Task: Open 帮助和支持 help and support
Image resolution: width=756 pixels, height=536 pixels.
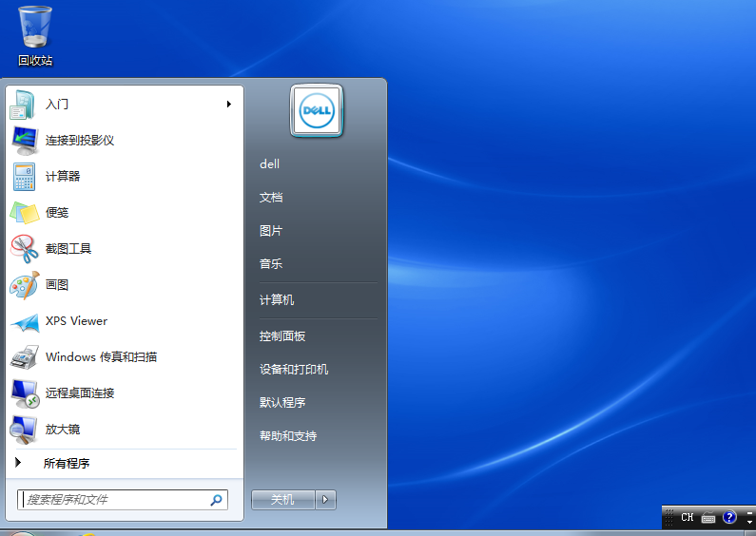Action: pyautogui.click(x=288, y=436)
